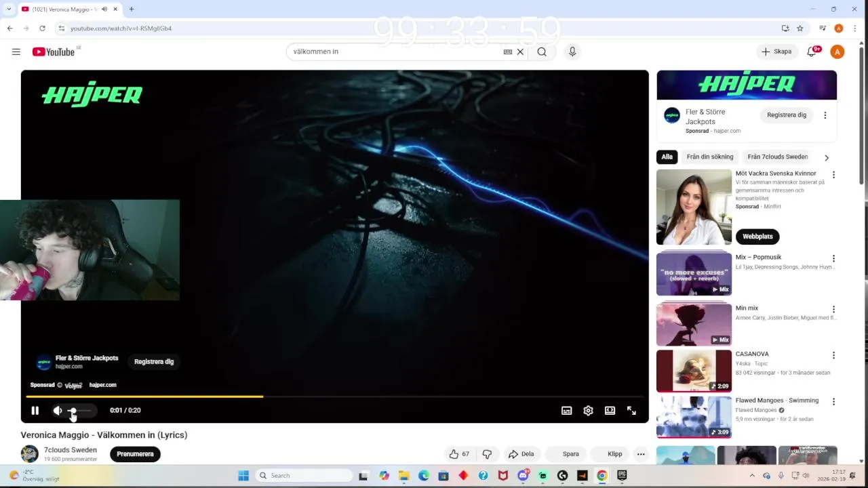Click the browser back arrow
The height and width of the screenshot is (488, 868).
click(x=9, y=28)
